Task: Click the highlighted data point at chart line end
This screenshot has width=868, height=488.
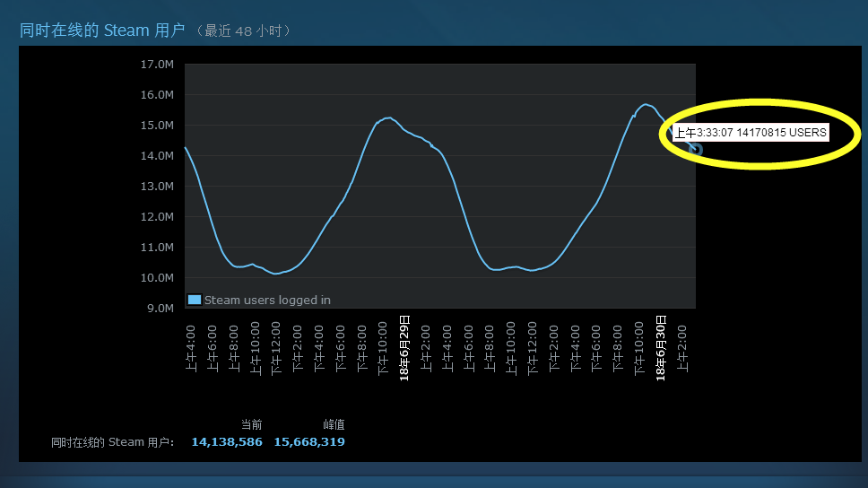Action: pyautogui.click(x=696, y=149)
